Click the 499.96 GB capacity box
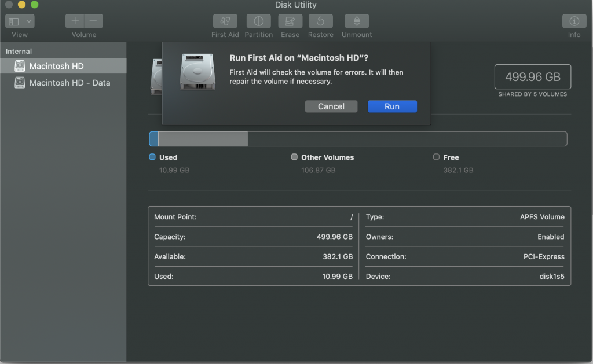593x364 pixels. (x=533, y=77)
